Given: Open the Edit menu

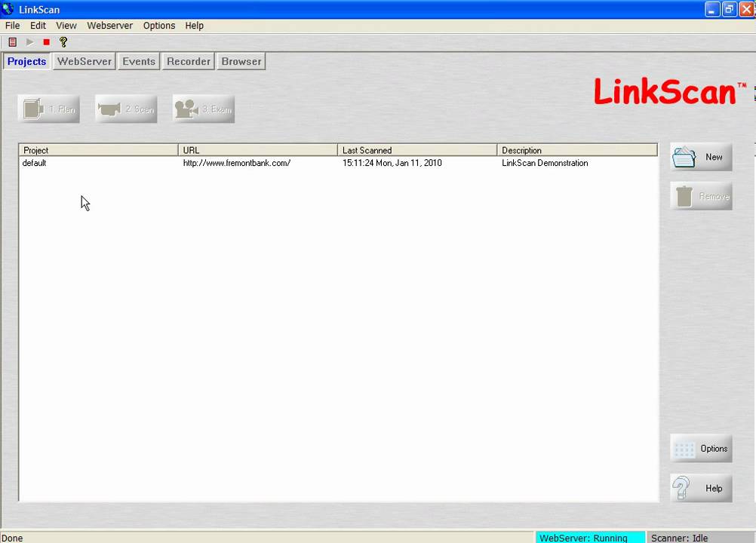Looking at the screenshot, I should point(38,26).
